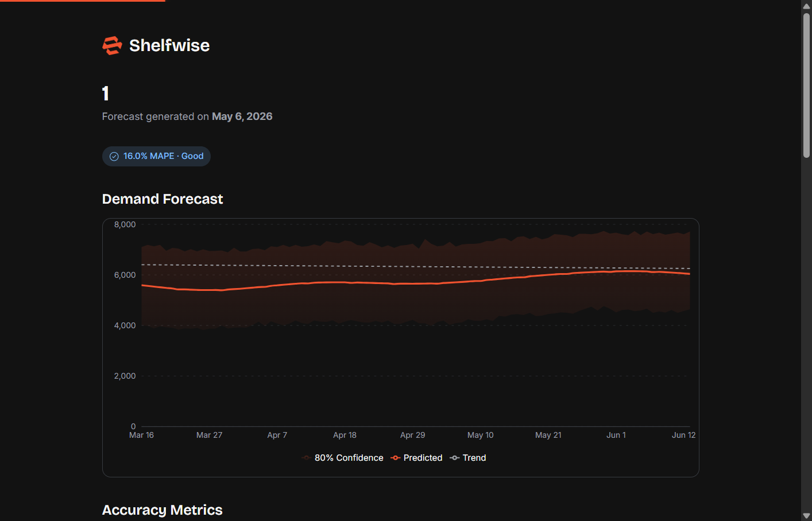Click the May 21 axis label
The image size is (812, 521).
click(x=548, y=435)
